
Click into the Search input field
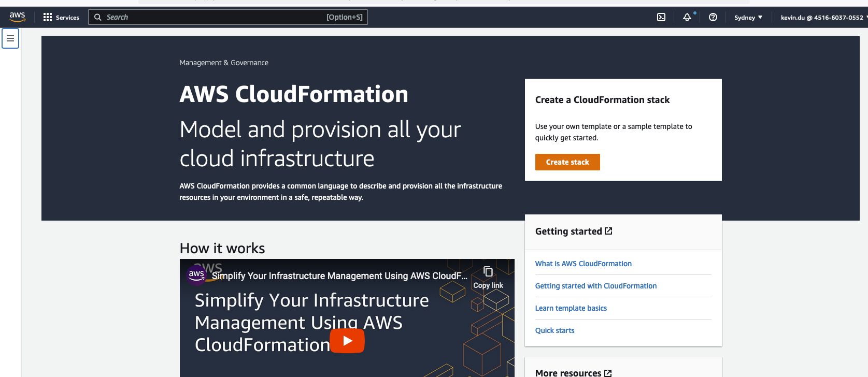(x=228, y=17)
